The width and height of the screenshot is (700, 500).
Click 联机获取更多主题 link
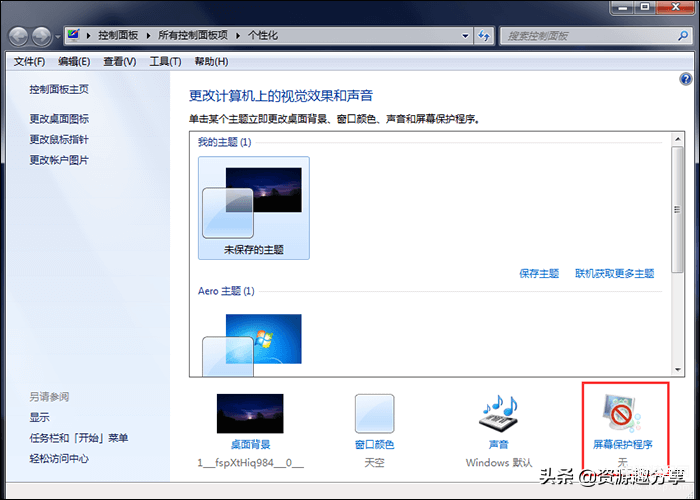point(615,273)
